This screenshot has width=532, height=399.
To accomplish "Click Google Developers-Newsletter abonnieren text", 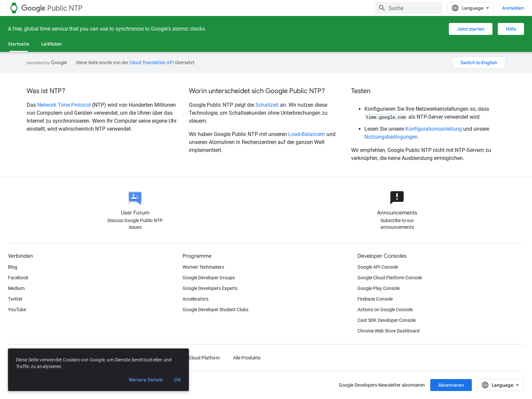I will click(382, 385).
